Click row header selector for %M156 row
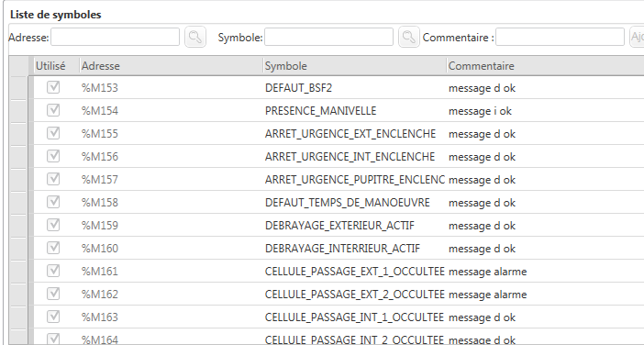Image resolution: width=644 pixels, height=345 pixels. click(18, 157)
